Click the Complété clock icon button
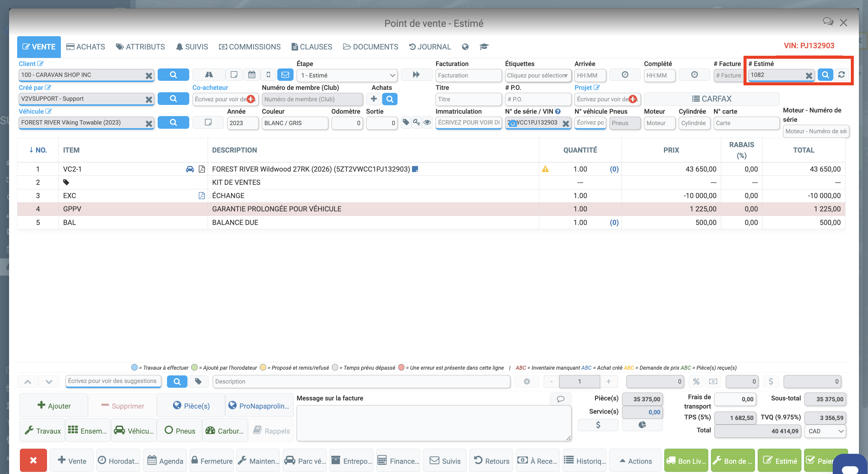868x474 pixels. pyautogui.click(x=694, y=75)
